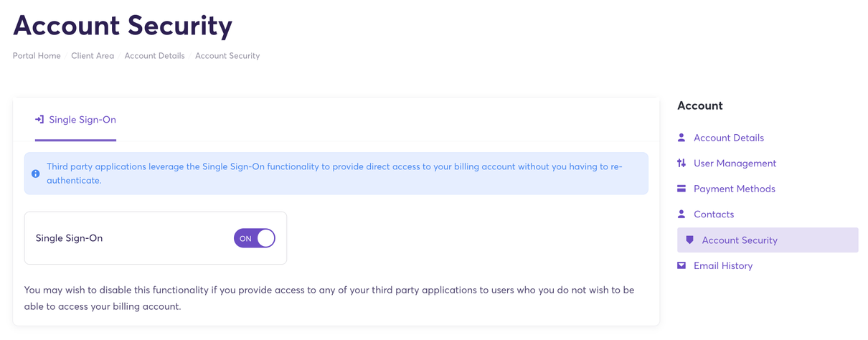This screenshot has height=340, width=868.
Task: Go to Portal Home breadcrumb
Action: [37, 56]
